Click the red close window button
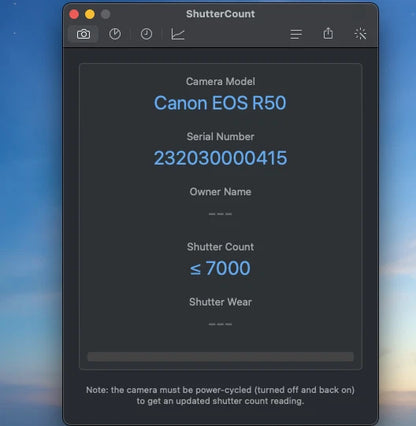Image resolution: width=416 pixels, height=426 pixels. click(74, 14)
